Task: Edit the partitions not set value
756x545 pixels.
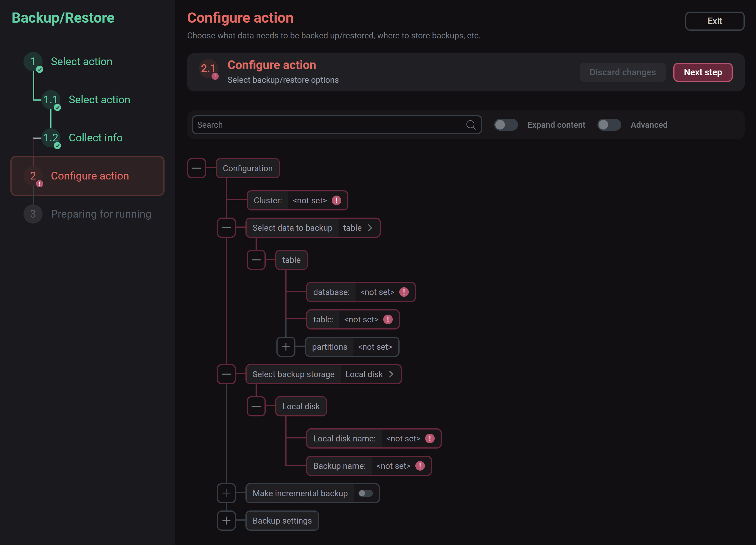Action: pos(375,347)
